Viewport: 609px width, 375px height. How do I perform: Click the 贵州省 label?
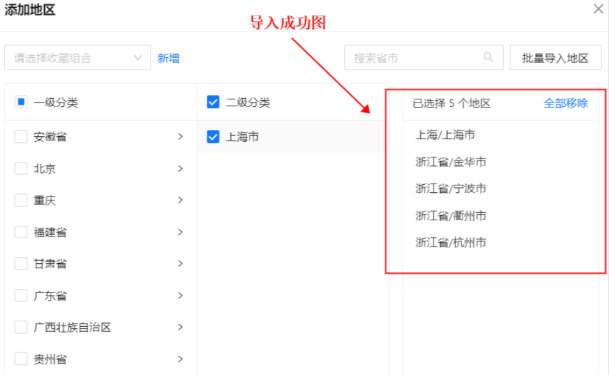coord(50,359)
